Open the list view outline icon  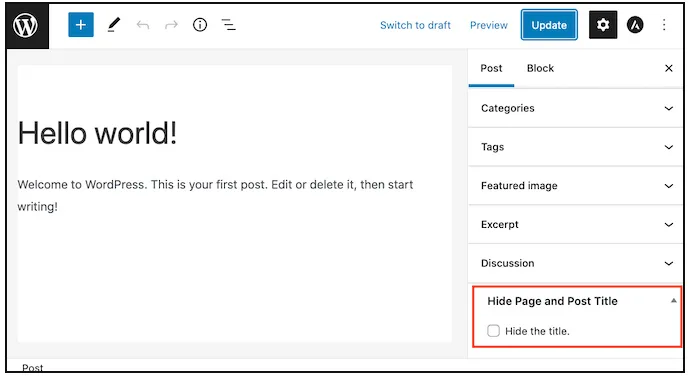tap(228, 25)
